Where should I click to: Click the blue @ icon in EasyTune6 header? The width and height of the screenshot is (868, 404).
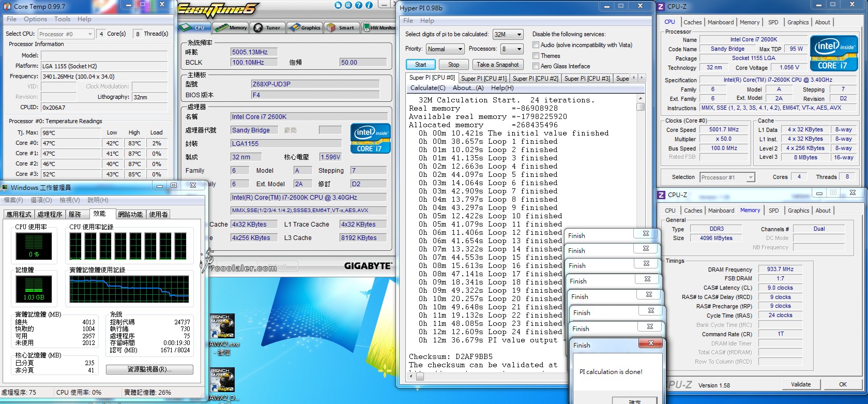pos(348,6)
